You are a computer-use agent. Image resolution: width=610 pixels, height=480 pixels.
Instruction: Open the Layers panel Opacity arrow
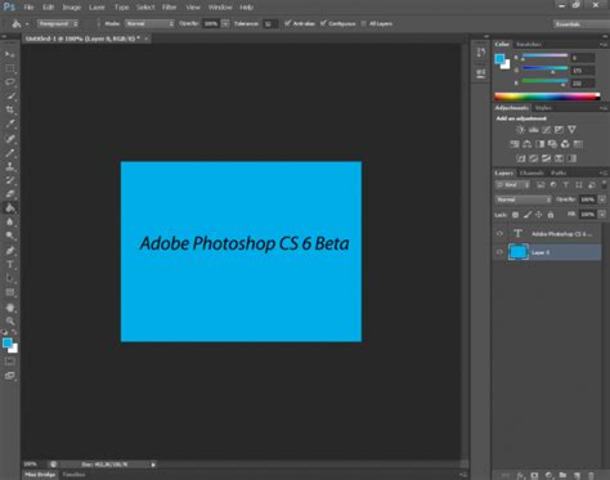pos(602,200)
